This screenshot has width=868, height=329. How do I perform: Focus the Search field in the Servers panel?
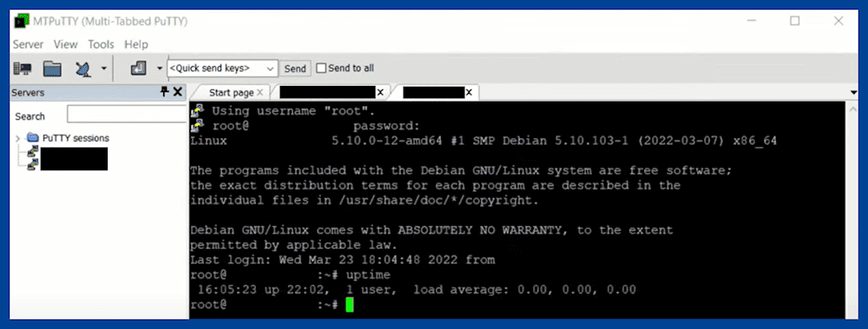click(x=127, y=115)
